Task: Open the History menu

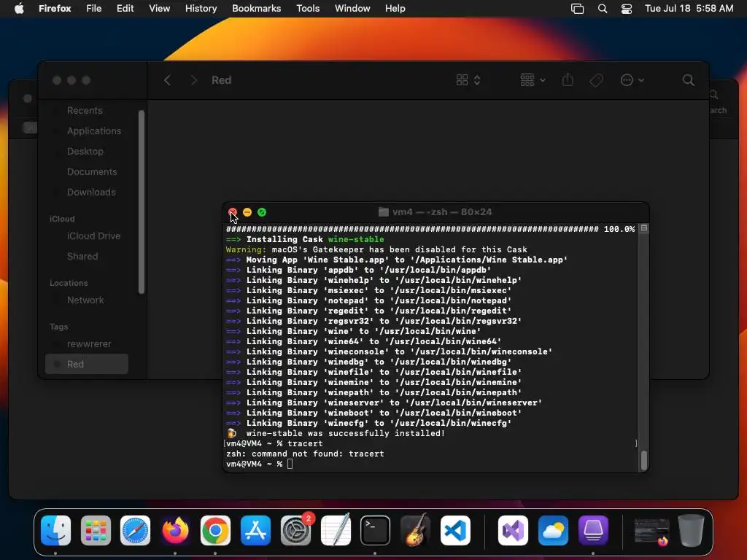Action: (201, 8)
